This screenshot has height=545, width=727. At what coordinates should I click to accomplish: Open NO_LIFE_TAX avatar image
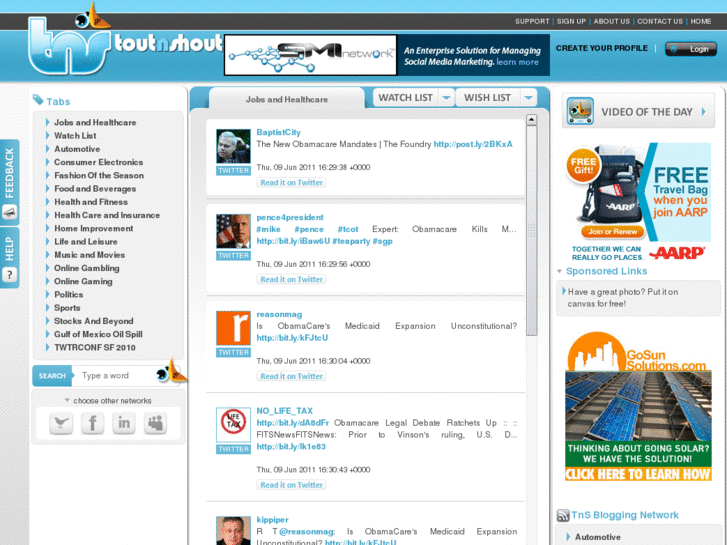pyautogui.click(x=233, y=424)
